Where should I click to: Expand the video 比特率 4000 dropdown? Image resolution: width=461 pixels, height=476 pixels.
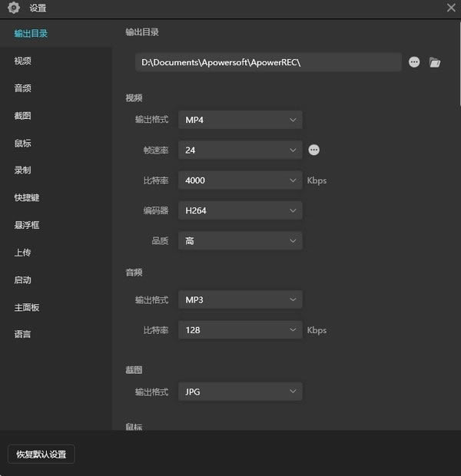(240, 180)
